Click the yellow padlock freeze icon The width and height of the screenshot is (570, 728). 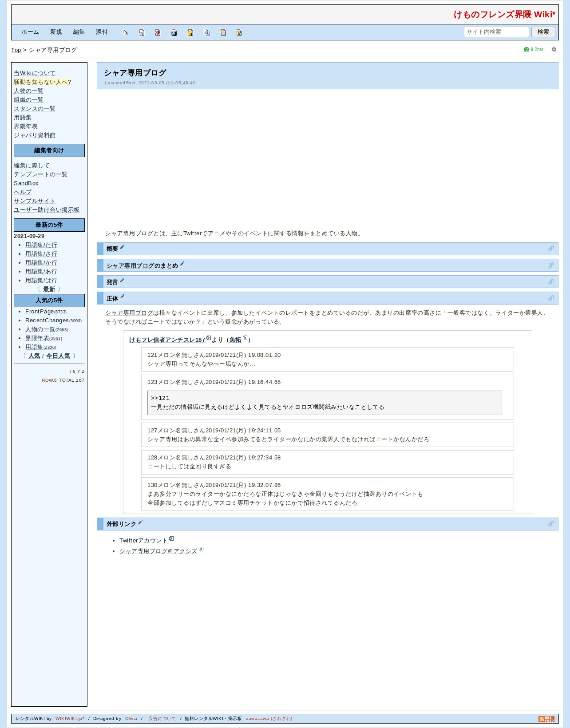pos(190,32)
